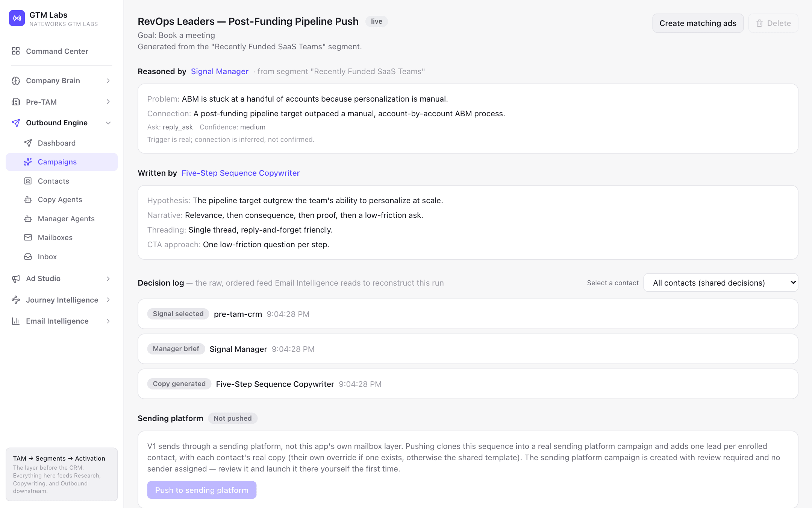The width and height of the screenshot is (812, 508).
Task: Click the GTM Labs broadcast logo icon
Action: coord(17,18)
